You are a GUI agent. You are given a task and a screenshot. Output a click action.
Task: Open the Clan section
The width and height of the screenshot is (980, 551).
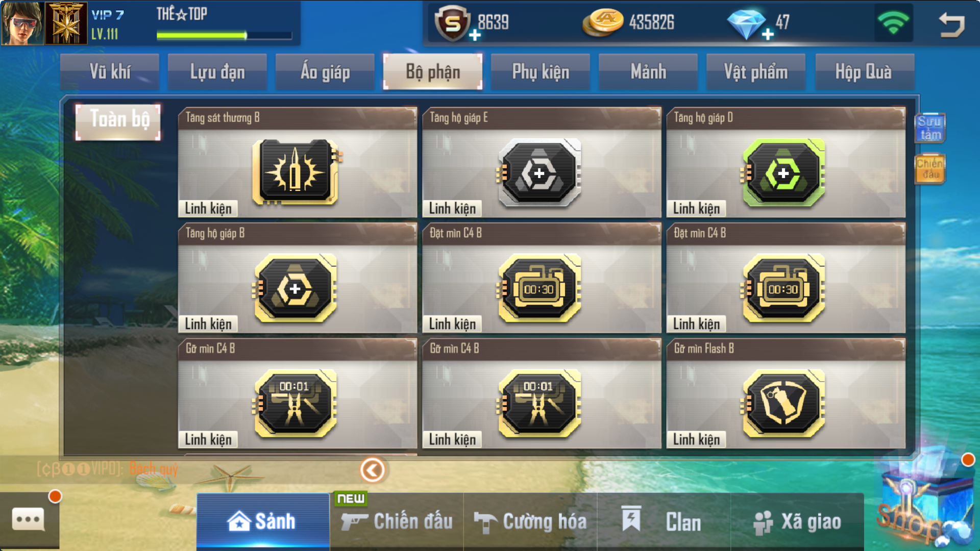pos(664,522)
